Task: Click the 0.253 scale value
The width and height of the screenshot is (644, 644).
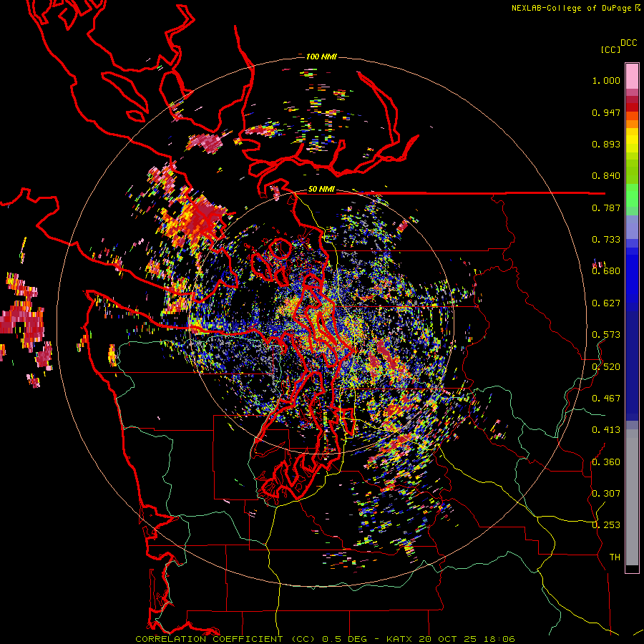Action: tap(606, 525)
